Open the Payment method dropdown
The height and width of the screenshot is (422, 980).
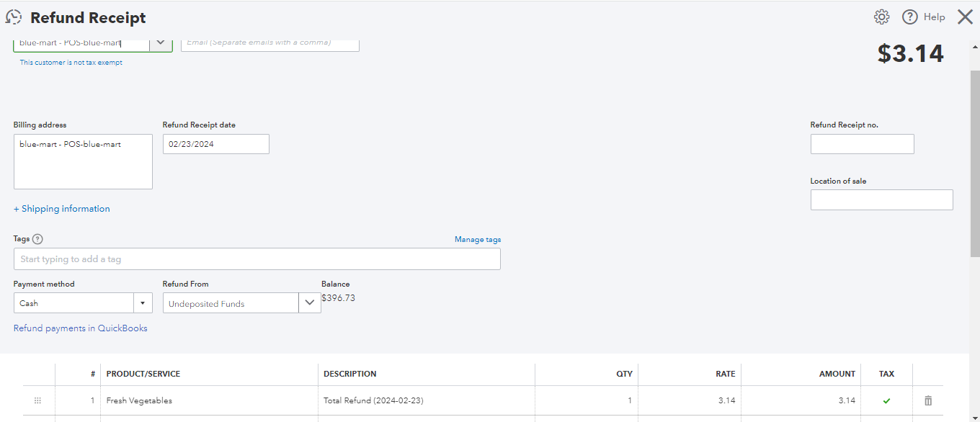[x=143, y=303]
